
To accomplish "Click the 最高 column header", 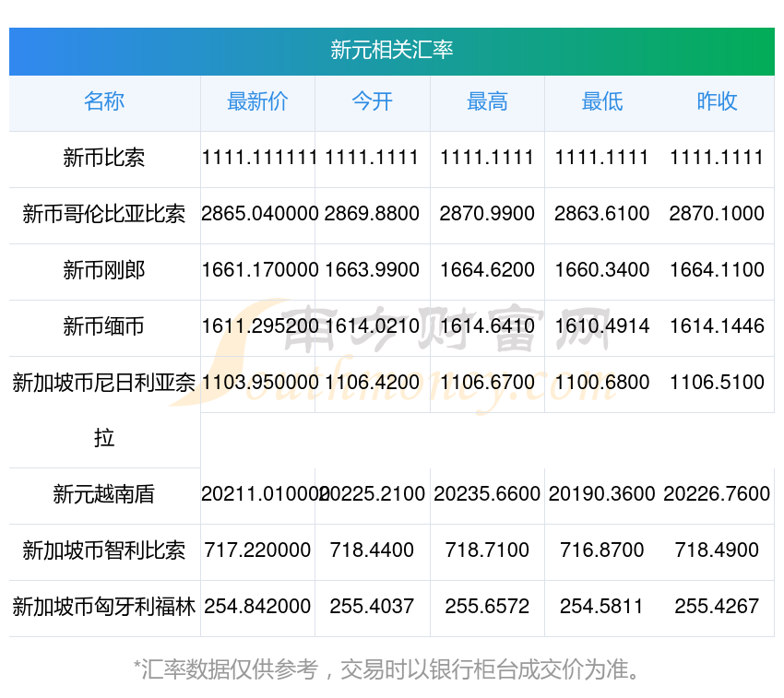I will pos(487,102).
